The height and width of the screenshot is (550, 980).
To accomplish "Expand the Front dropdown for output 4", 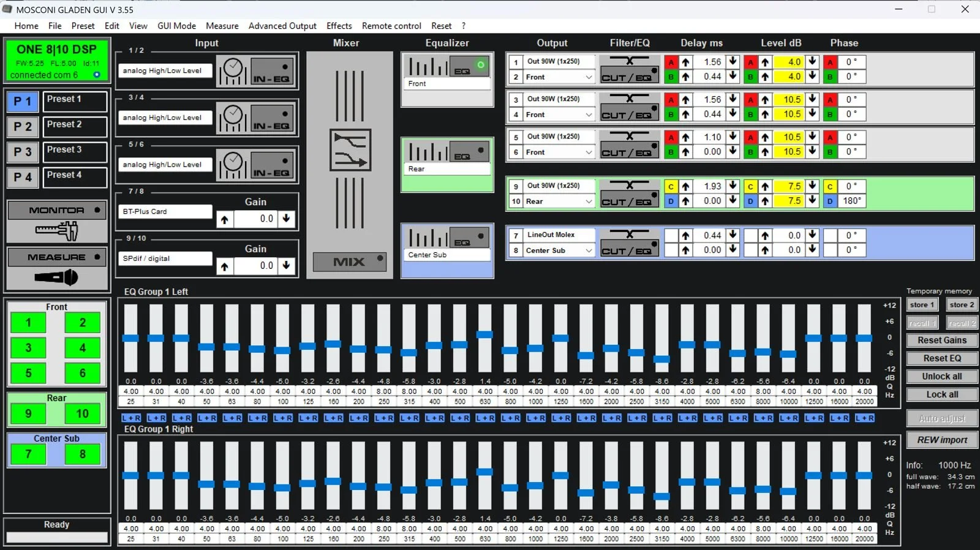I will pos(589,115).
